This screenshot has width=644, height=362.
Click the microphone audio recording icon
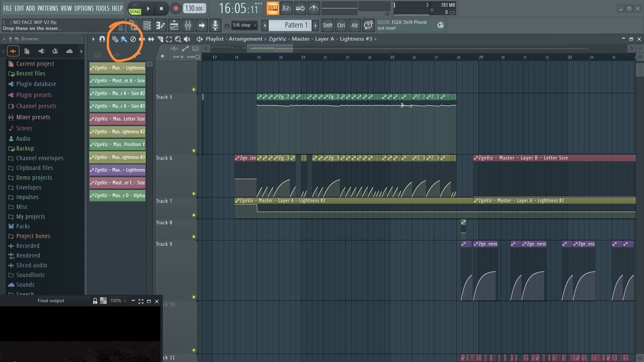pyautogui.click(x=215, y=25)
